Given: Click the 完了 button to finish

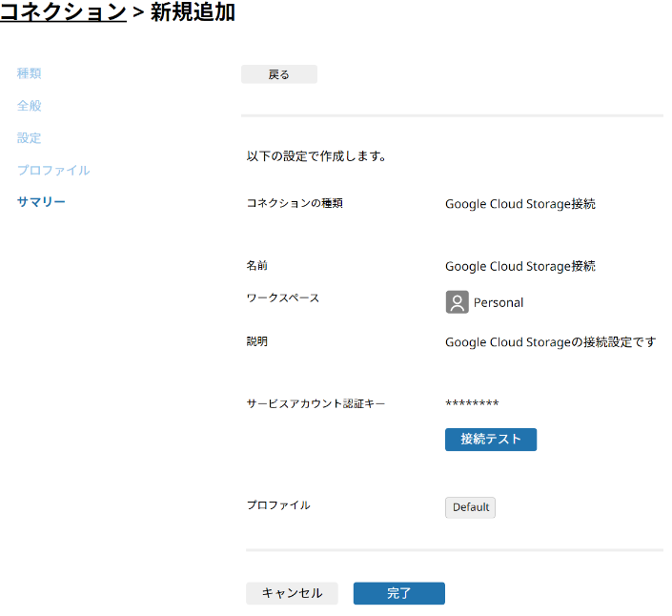Looking at the screenshot, I should pos(398,593).
